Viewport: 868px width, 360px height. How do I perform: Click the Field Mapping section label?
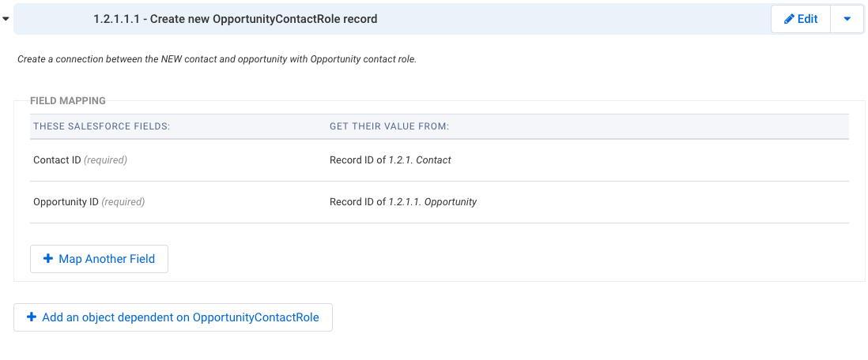tap(67, 100)
